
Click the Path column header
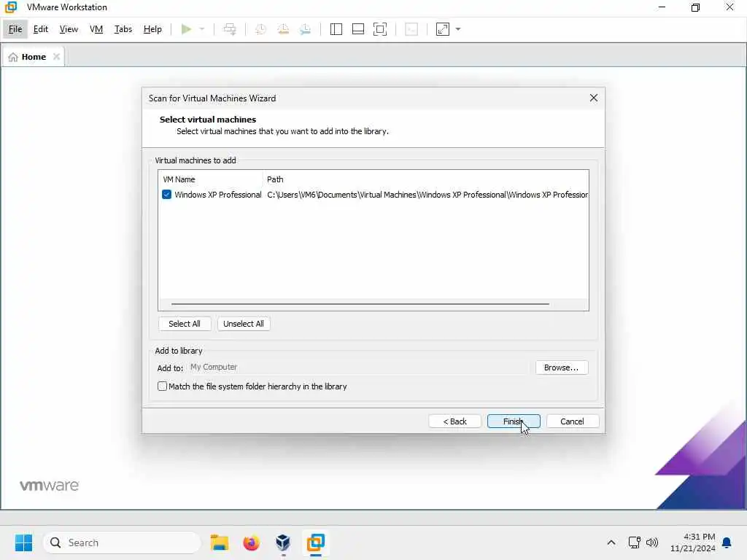pos(425,179)
